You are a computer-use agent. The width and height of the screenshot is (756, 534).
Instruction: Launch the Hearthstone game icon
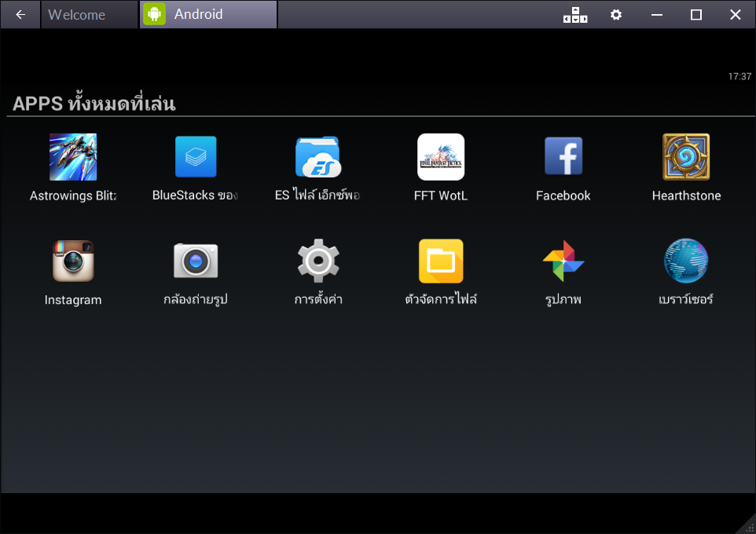point(686,157)
